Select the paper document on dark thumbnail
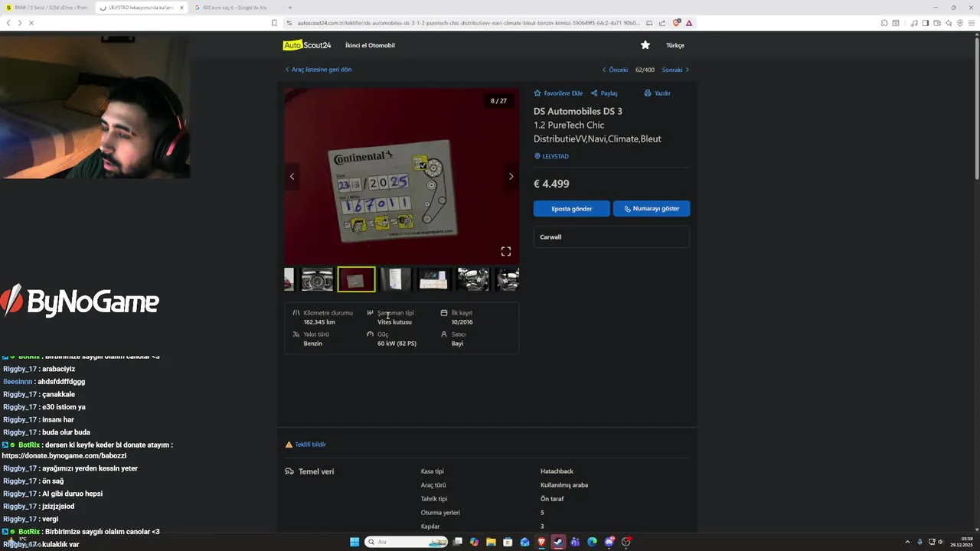 coord(433,279)
